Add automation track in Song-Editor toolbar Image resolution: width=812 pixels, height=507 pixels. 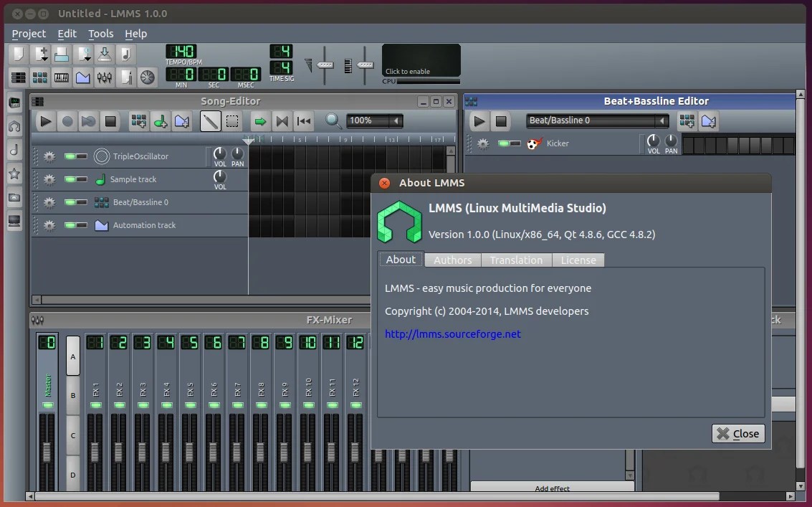(x=182, y=121)
